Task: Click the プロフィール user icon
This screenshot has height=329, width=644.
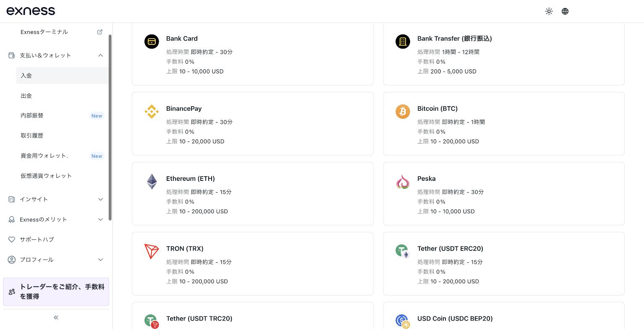Action: click(x=12, y=260)
